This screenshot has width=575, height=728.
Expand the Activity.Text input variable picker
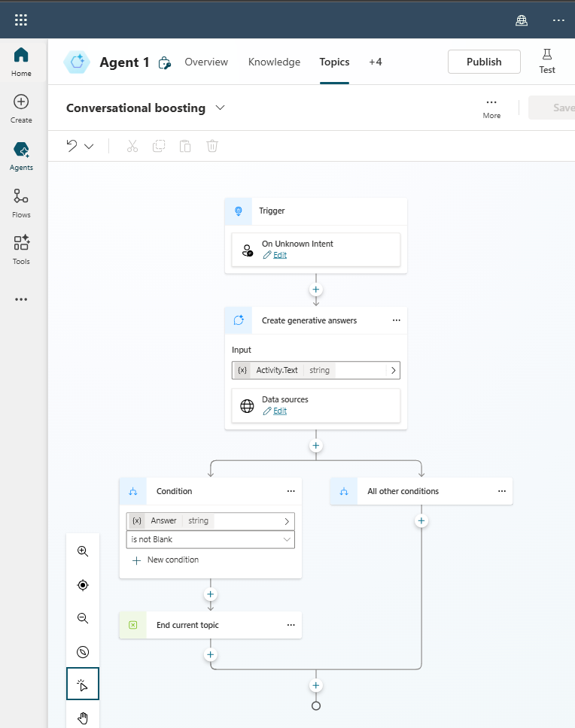pos(393,370)
